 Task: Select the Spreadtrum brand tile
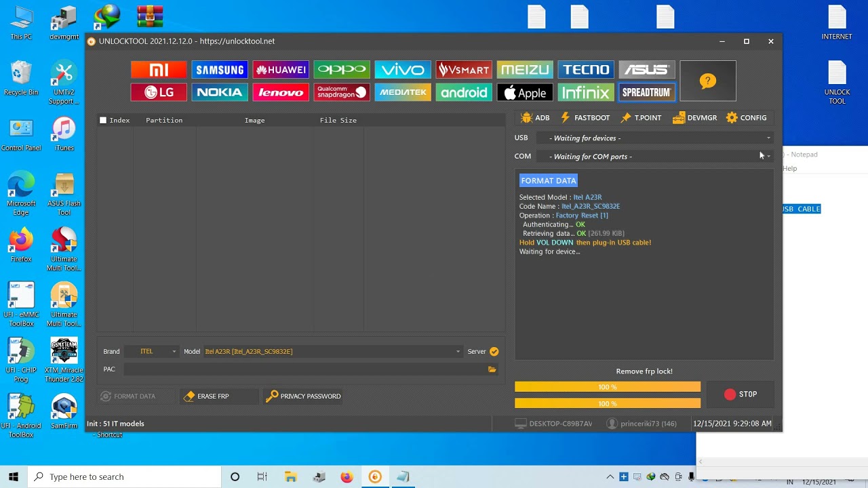point(647,92)
